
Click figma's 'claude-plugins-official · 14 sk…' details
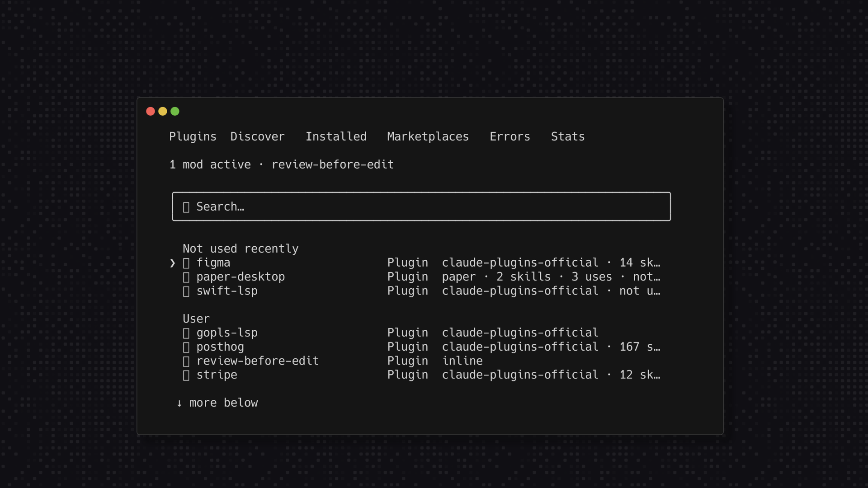point(551,263)
